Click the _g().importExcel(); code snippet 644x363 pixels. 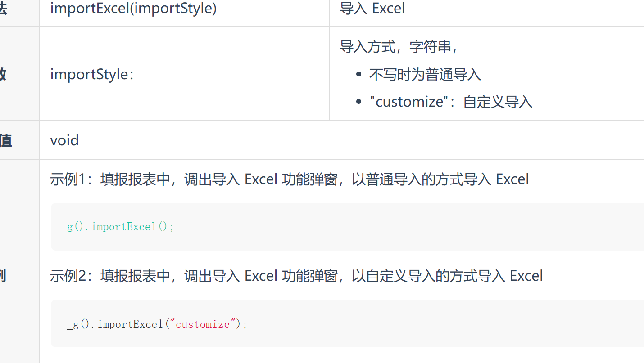click(118, 227)
